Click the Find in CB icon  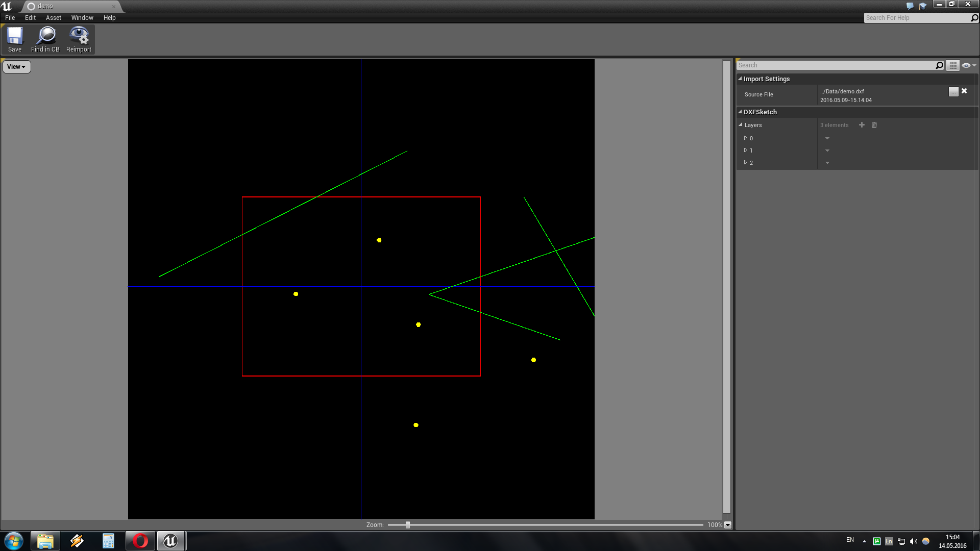pos(45,38)
